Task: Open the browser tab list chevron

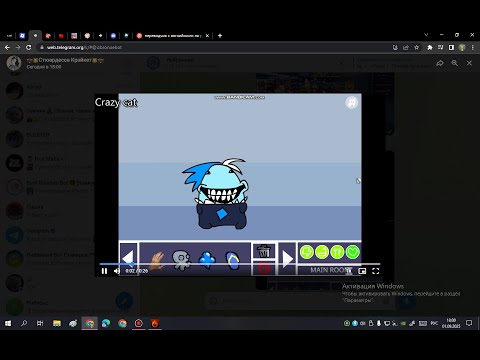Action: point(426,35)
